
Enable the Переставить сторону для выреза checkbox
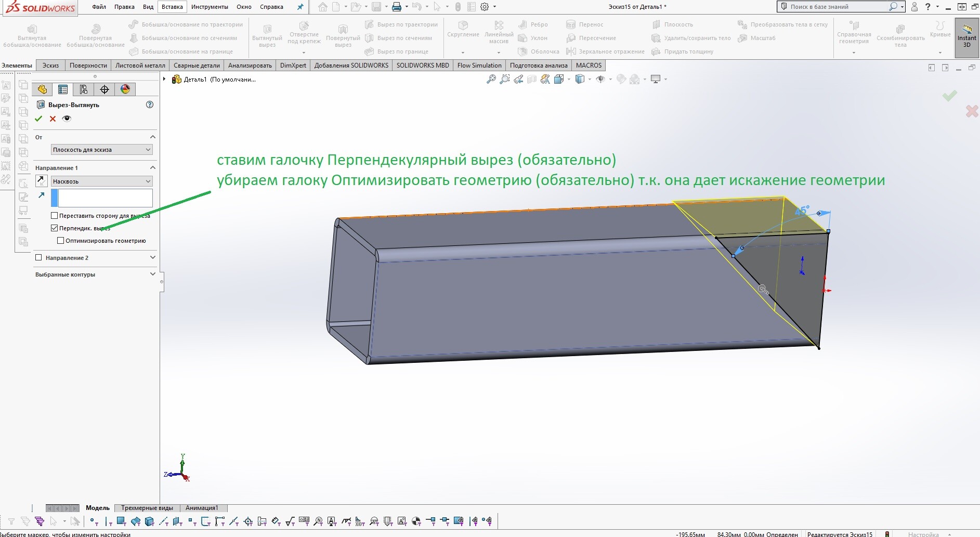point(55,215)
